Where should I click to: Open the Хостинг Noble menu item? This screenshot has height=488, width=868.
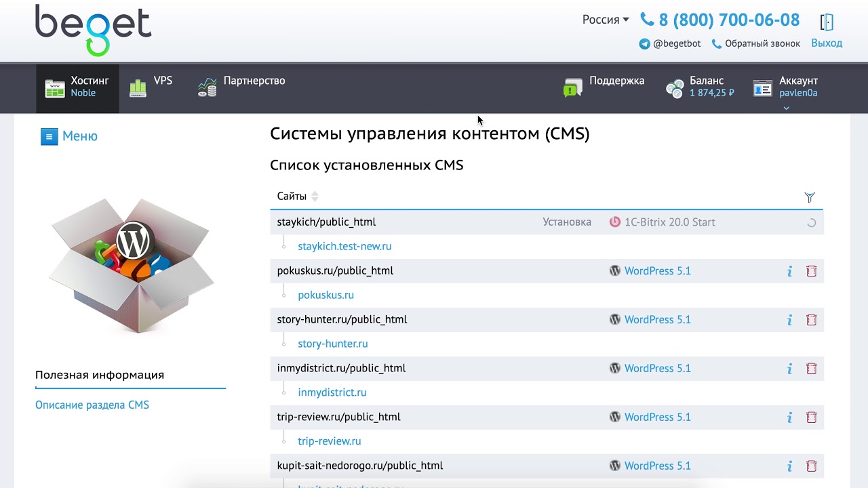tap(77, 88)
